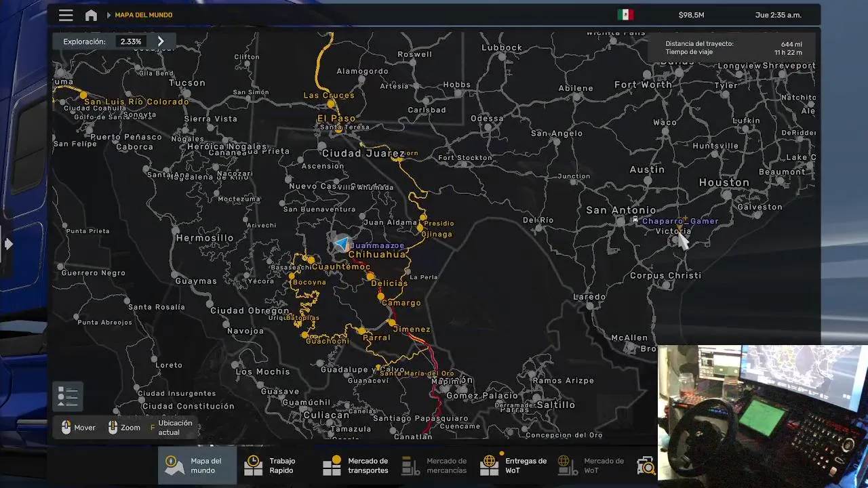
Task: Select the Guaymas city label
Action: point(196,281)
